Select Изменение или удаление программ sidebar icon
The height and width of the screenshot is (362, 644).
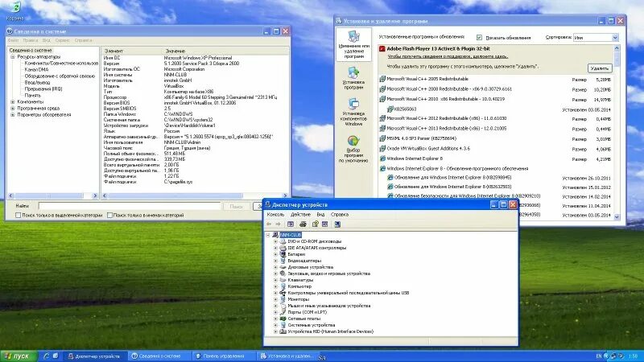pyautogui.click(x=353, y=44)
